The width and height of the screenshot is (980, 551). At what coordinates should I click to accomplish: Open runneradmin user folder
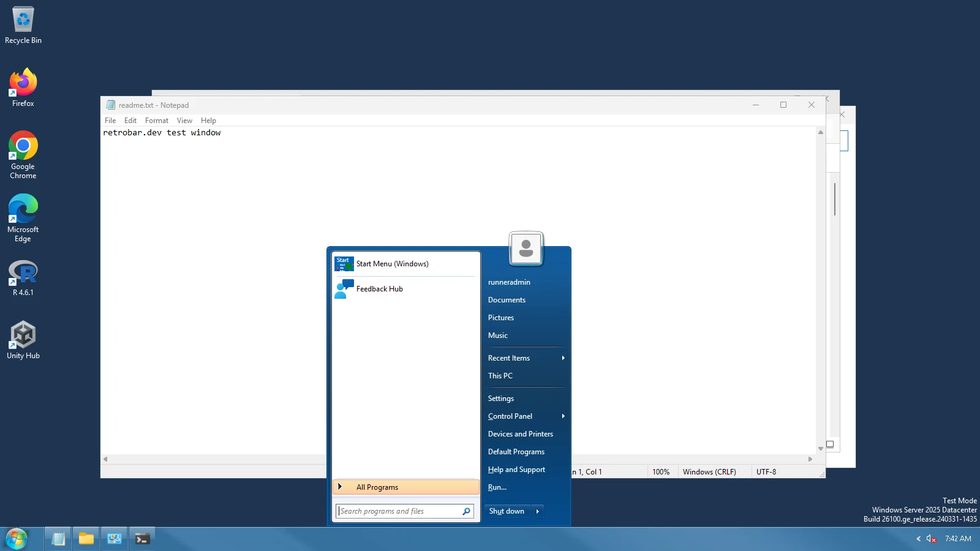526,282
